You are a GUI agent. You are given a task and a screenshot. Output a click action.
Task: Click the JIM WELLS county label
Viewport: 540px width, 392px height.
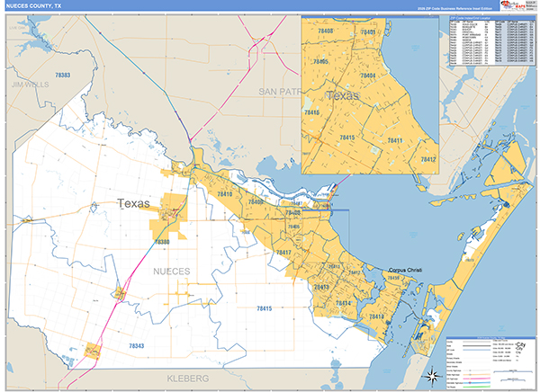click(31, 84)
